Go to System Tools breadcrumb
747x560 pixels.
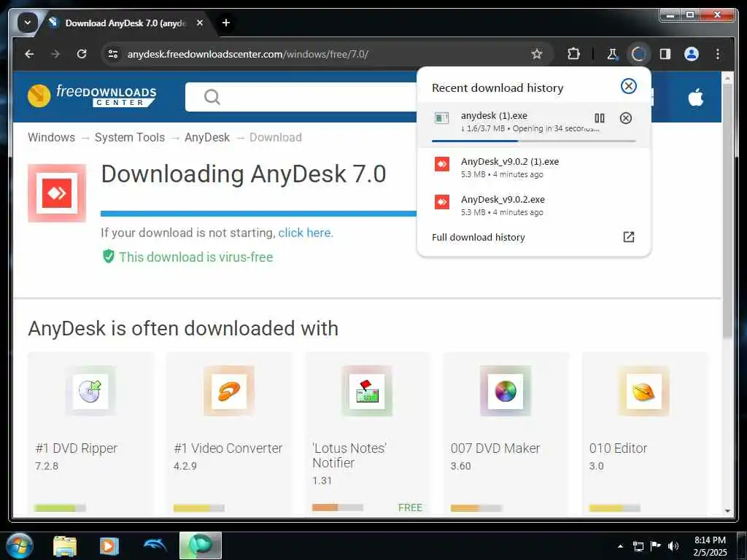(x=130, y=138)
